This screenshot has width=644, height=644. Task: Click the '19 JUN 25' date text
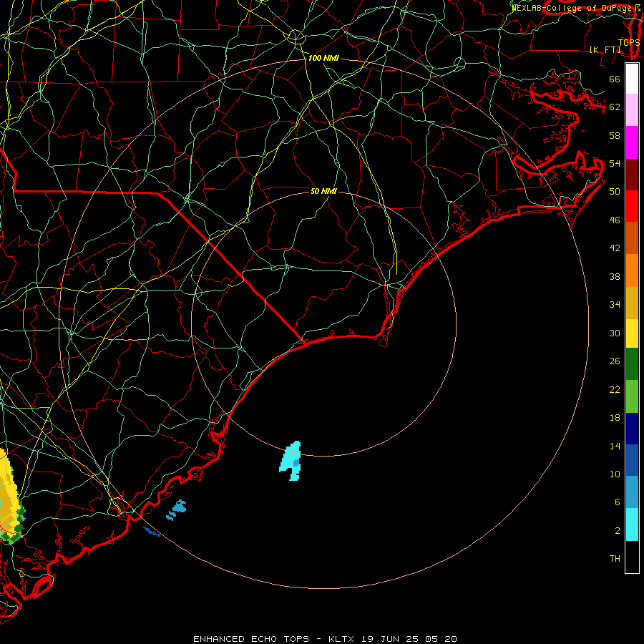click(x=390, y=639)
